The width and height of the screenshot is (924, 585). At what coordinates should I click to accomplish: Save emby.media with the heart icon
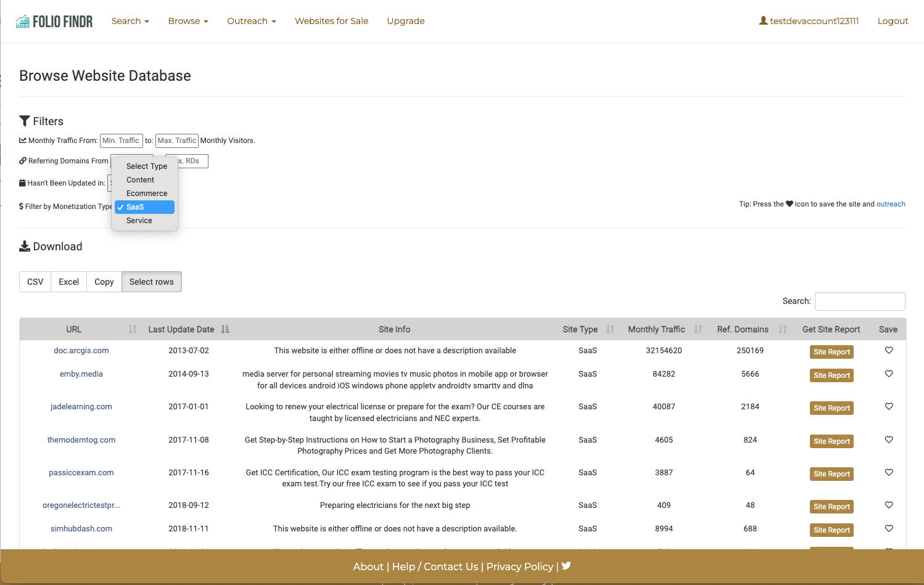[x=889, y=374]
